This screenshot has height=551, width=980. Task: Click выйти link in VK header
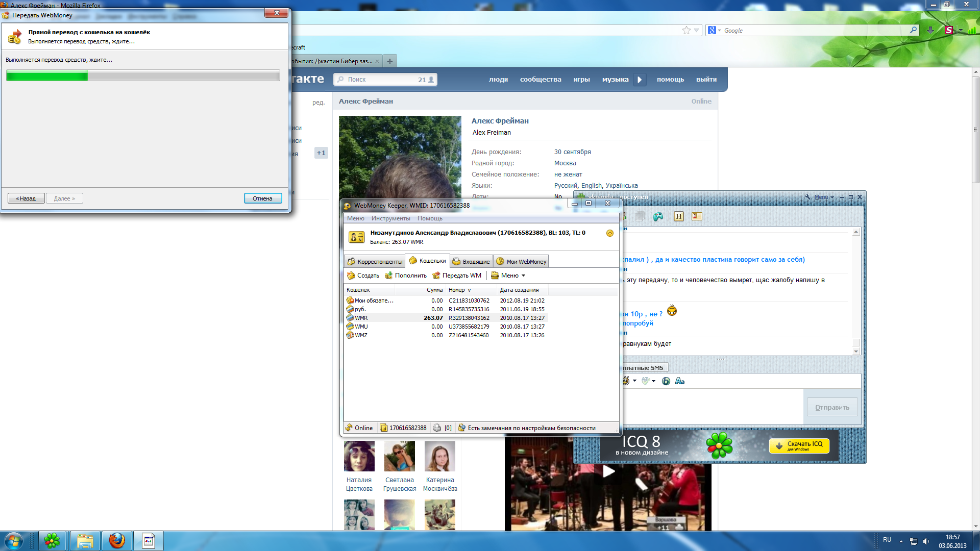pos(706,80)
